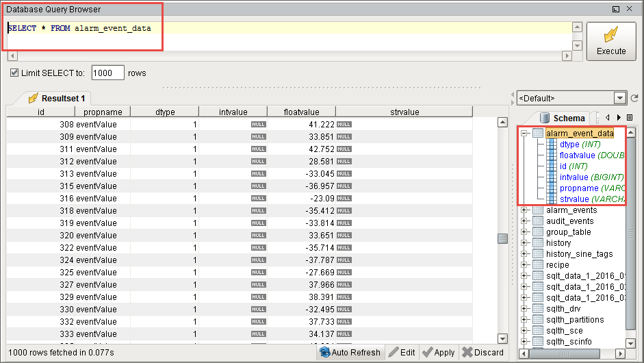Expand the recipe table node

pos(525,265)
